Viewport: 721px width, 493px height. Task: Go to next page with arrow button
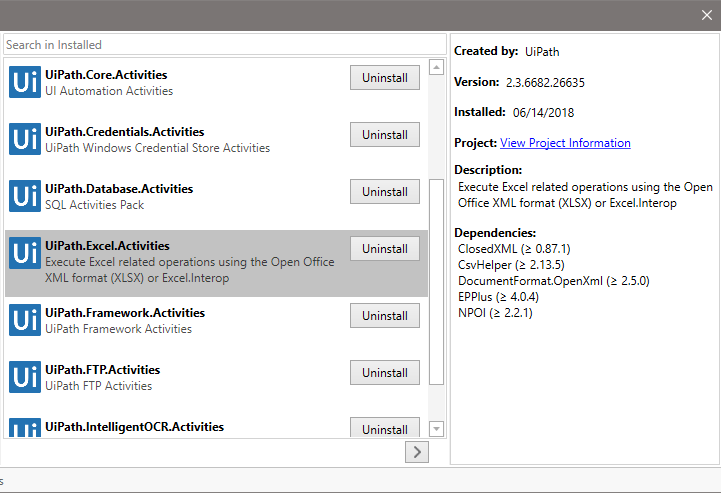coord(417,452)
